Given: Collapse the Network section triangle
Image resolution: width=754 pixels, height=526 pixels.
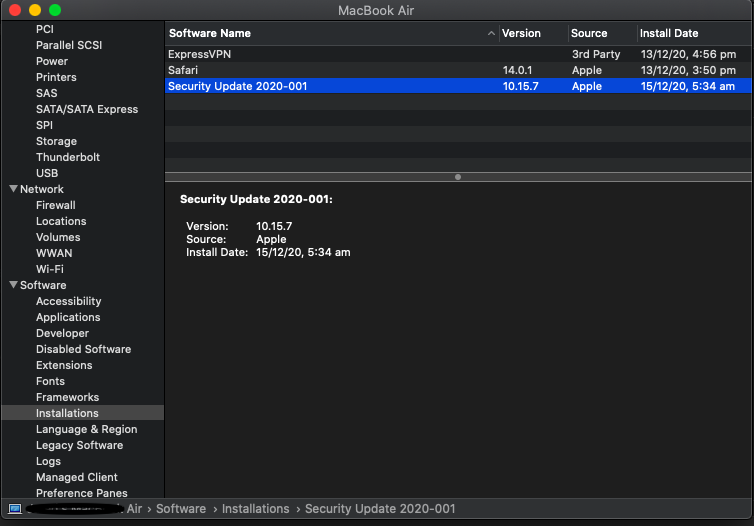Looking at the screenshot, I should pos(13,189).
